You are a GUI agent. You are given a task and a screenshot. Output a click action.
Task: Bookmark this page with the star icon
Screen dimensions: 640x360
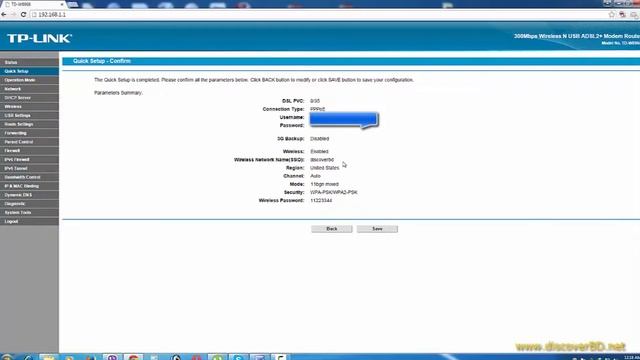click(611, 14)
